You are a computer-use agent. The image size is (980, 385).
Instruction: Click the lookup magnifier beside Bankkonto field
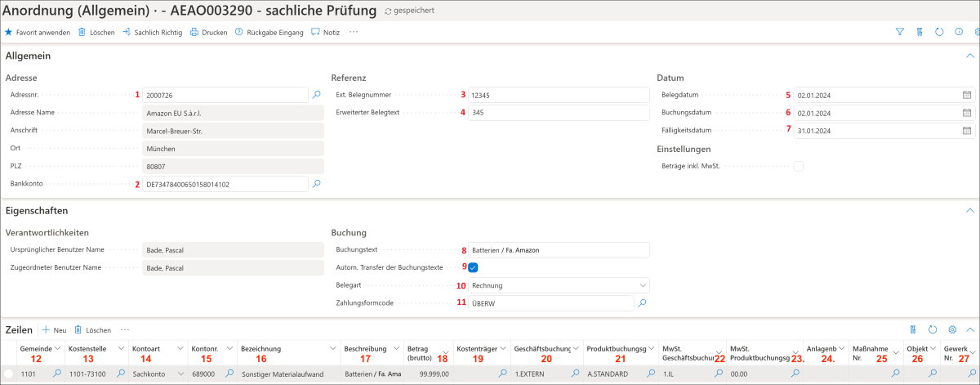click(317, 184)
